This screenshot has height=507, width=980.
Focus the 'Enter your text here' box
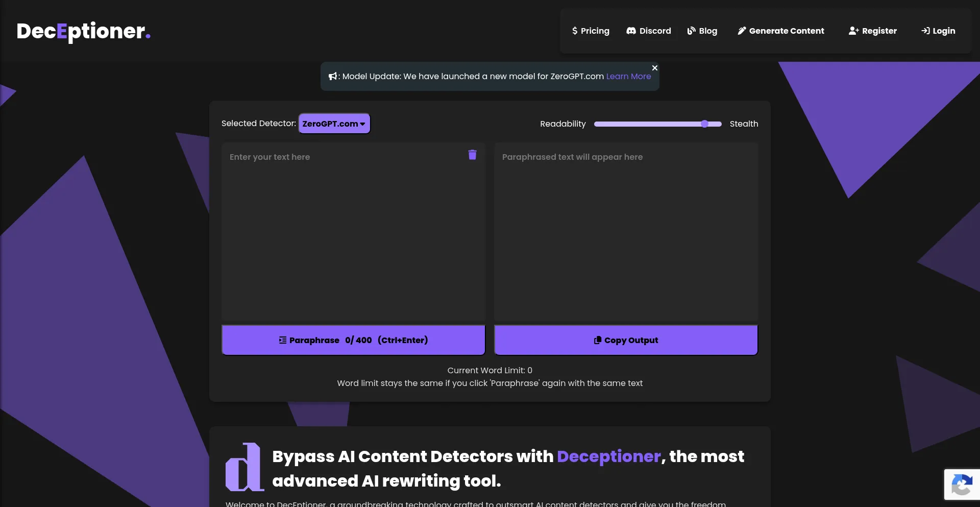coord(353,232)
